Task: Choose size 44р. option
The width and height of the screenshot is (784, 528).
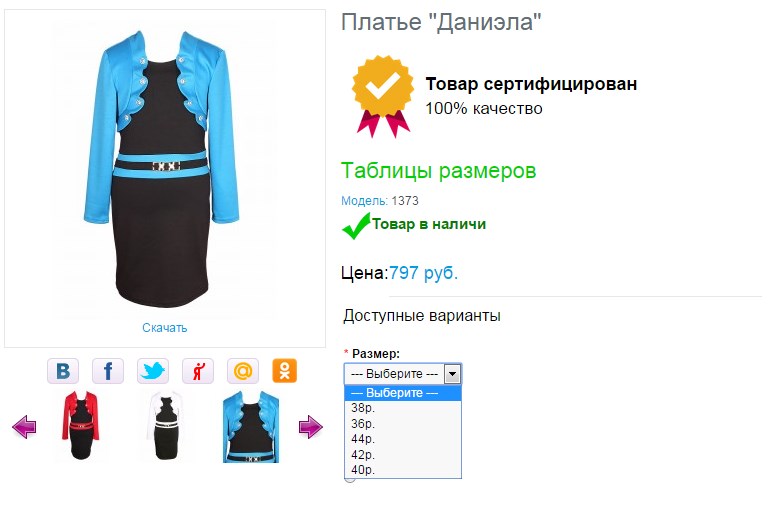Action: (402, 439)
